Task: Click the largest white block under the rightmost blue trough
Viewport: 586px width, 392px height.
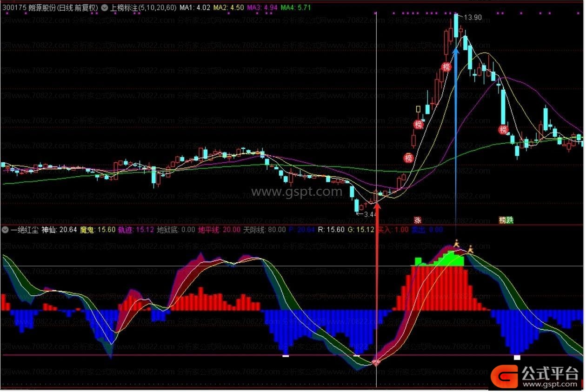Action: click(x=517, y=357)
